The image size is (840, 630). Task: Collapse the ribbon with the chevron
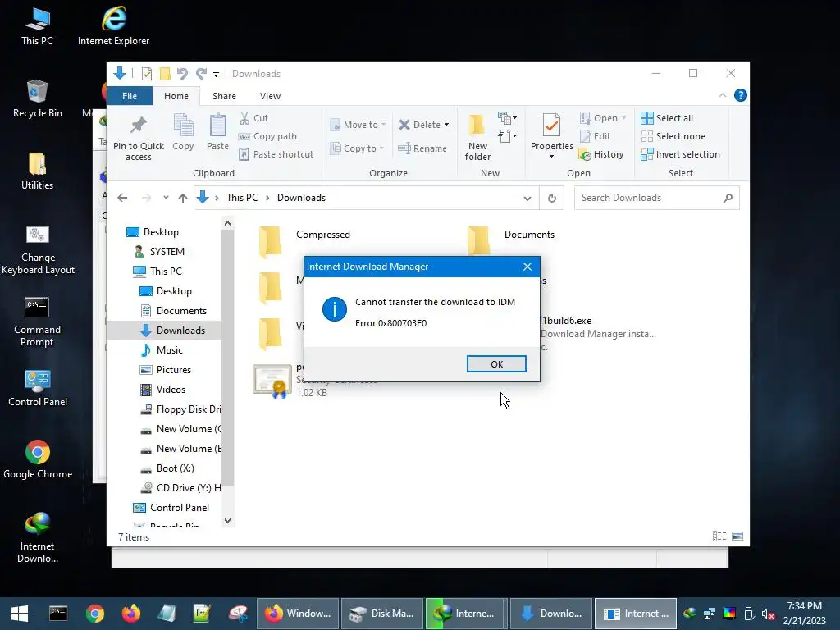(722, 95)
